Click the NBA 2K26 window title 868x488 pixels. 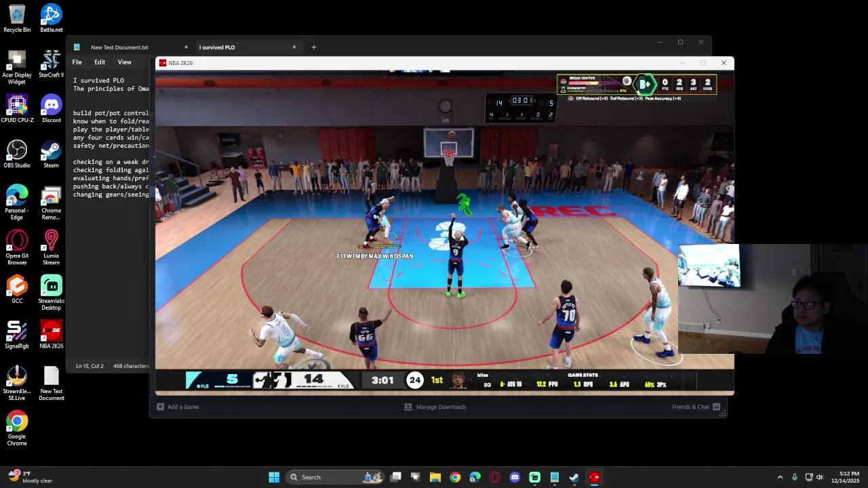coord(180,63)
